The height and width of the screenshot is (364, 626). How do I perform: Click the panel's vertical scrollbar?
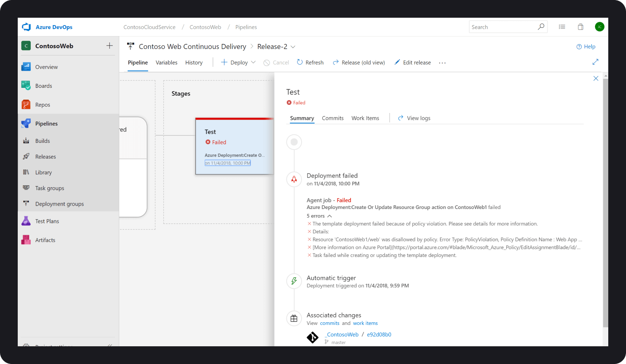pos(605,203)
